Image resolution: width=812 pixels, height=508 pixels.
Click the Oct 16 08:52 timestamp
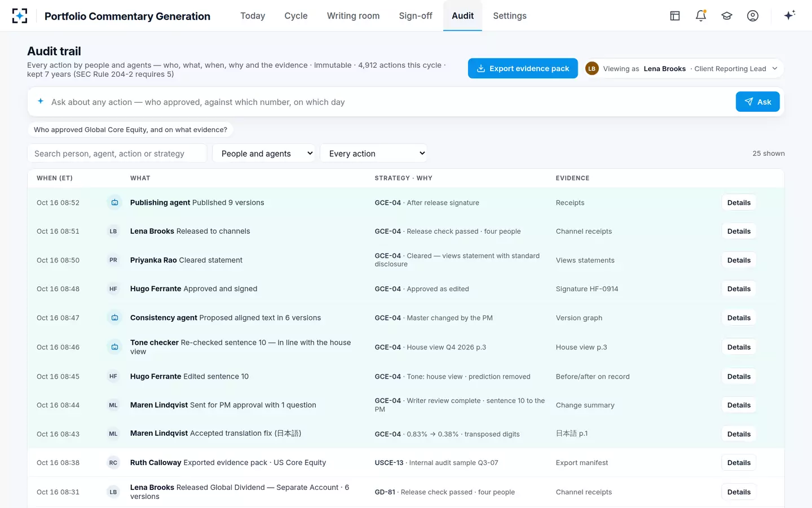(x=58, y=203)
